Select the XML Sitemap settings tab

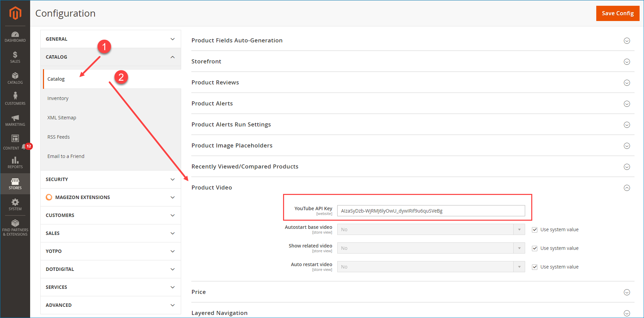[62, 118]
